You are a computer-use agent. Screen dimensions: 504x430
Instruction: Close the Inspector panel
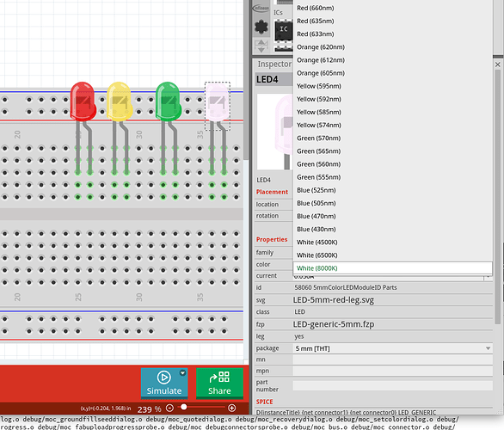click(498, 64)
